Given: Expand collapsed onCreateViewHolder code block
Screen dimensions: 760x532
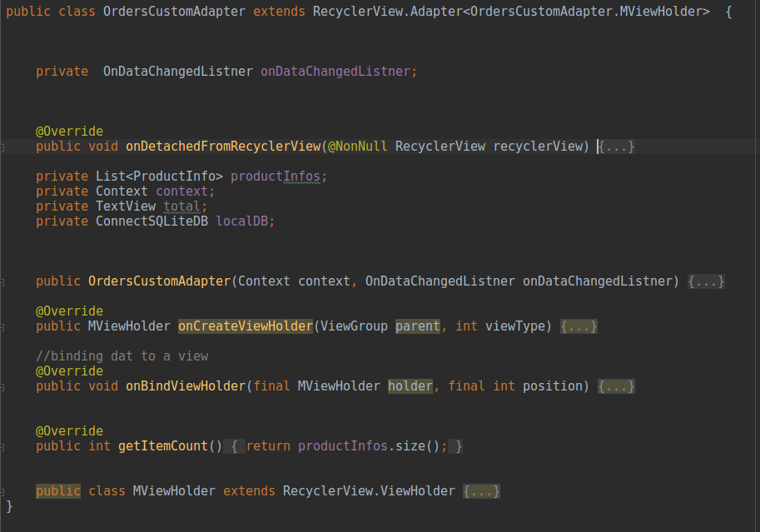Looking at the screenshot, I should tap(579, 326).
